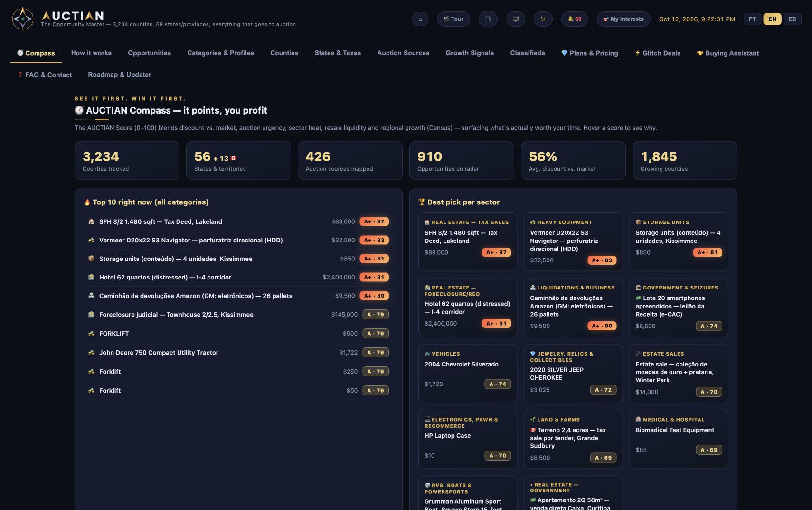Open the Buying Assistant tab
Screen dimensions: 812x510
(x=727, y=53)
